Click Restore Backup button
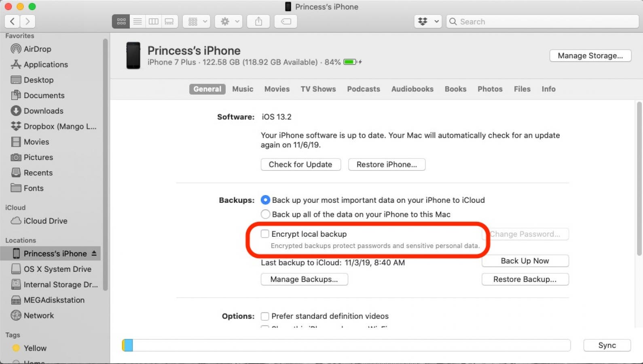Viewport: 643px width, 364px height. coord(525,279)
